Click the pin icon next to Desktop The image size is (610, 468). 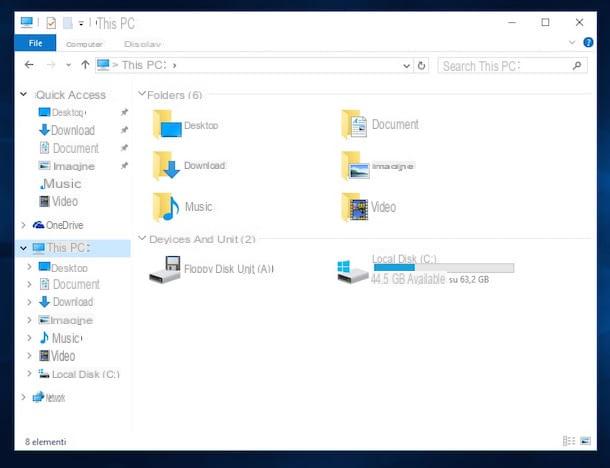click(x=124, y=112)
